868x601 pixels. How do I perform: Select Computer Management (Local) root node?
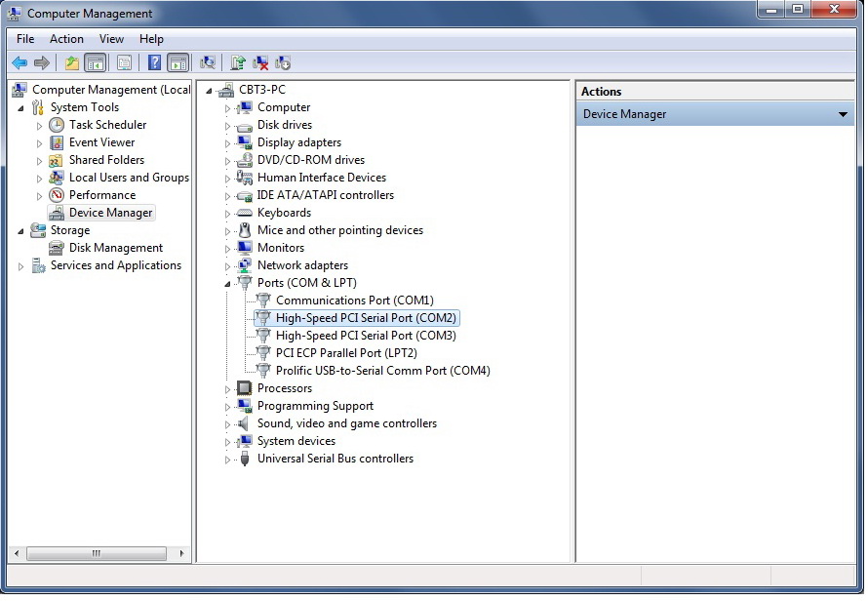(x=111, y=90)
